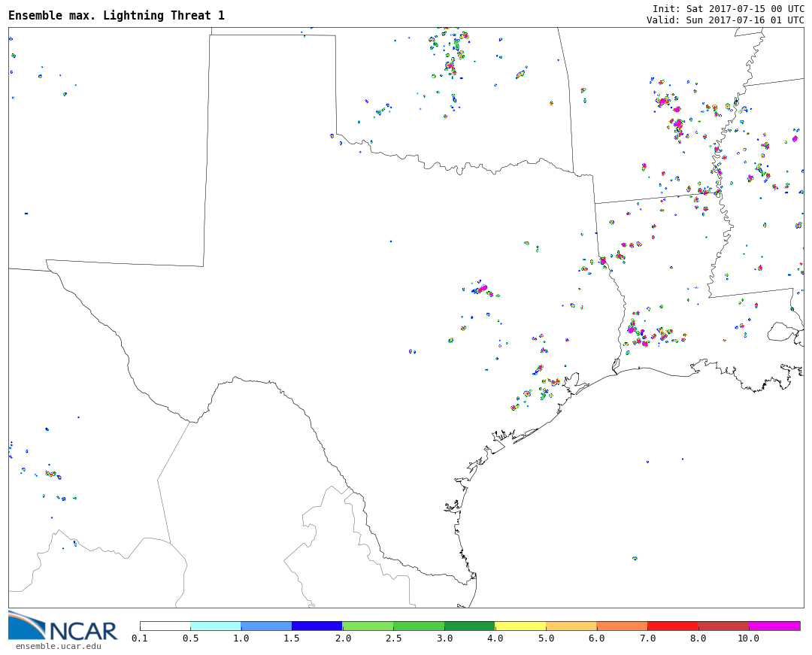Pick the red 7.0–8.0 colorbar swatch
The width and height of the screenshot is (812, 655).
[x=673, y=626]
